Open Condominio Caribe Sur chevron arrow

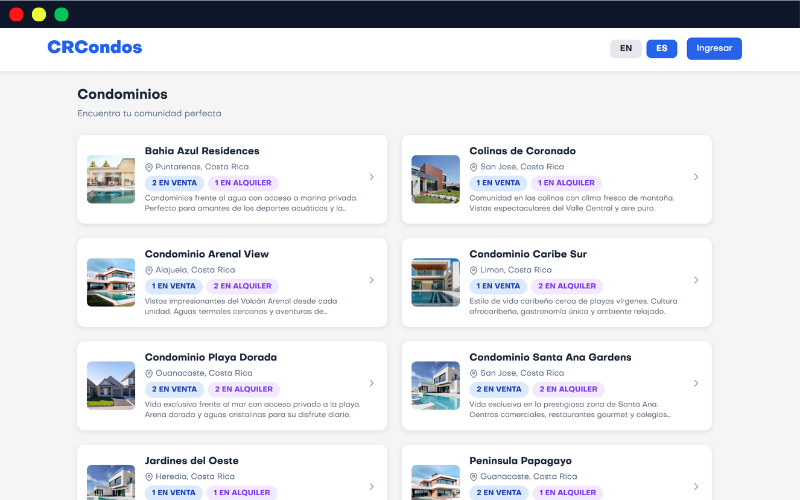coord(696,280)
